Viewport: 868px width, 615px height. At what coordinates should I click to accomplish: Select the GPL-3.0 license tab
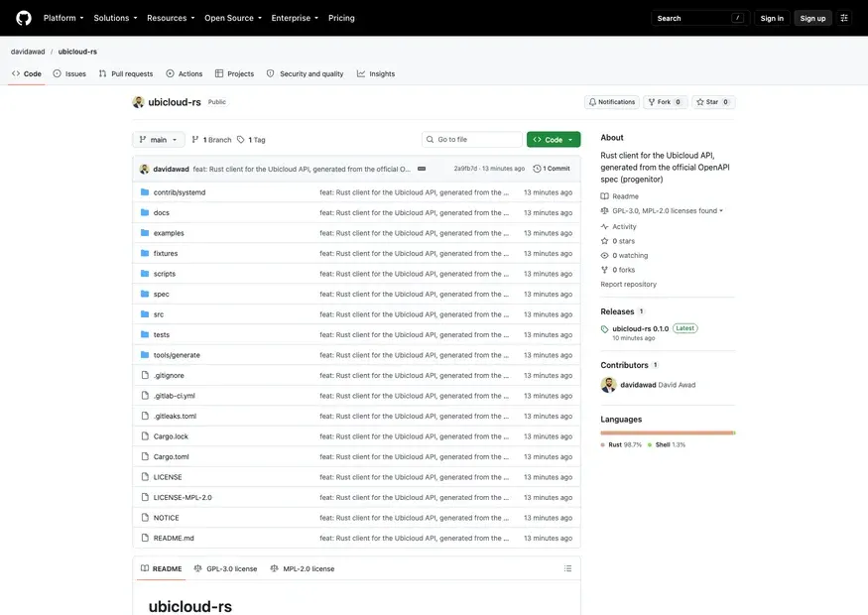coord(225,568)
